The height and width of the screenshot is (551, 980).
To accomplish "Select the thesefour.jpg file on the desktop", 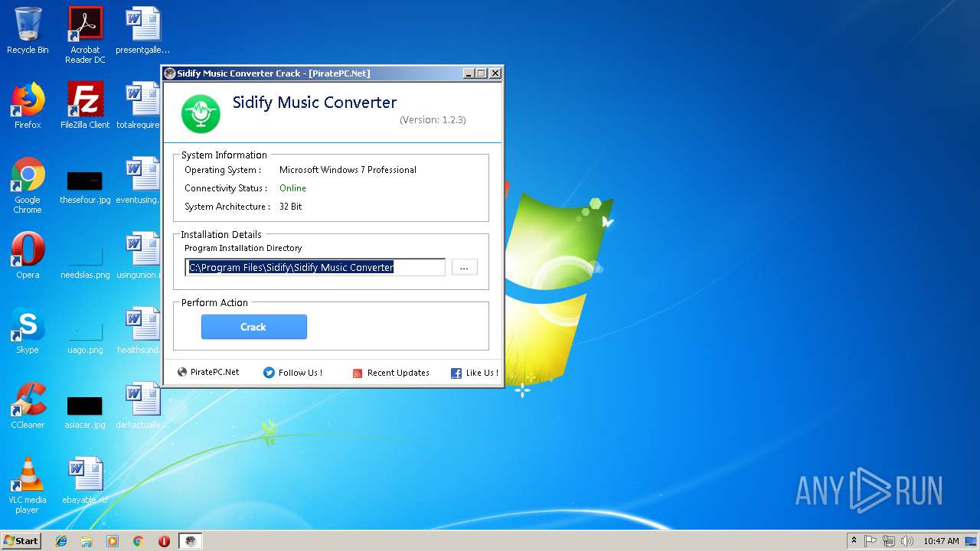I will [x=85, y=188].
